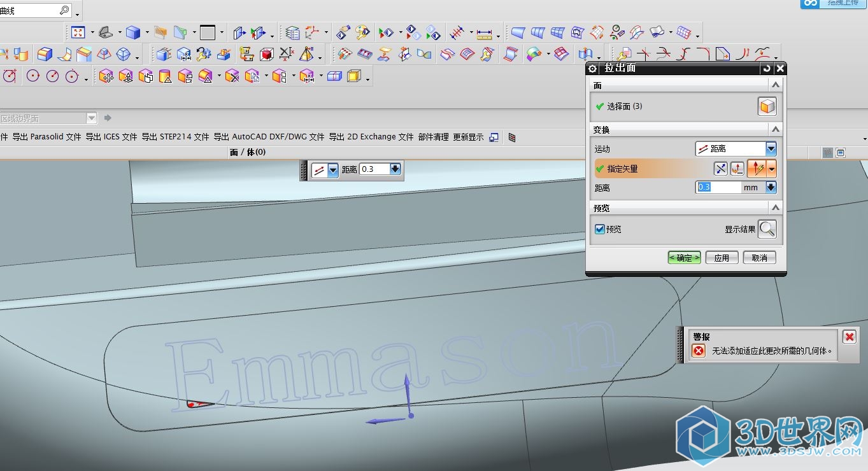This screenshot has width=868, height=471.
Task: Click the 选择面 face selection cube icon
Action: [767, 106]
